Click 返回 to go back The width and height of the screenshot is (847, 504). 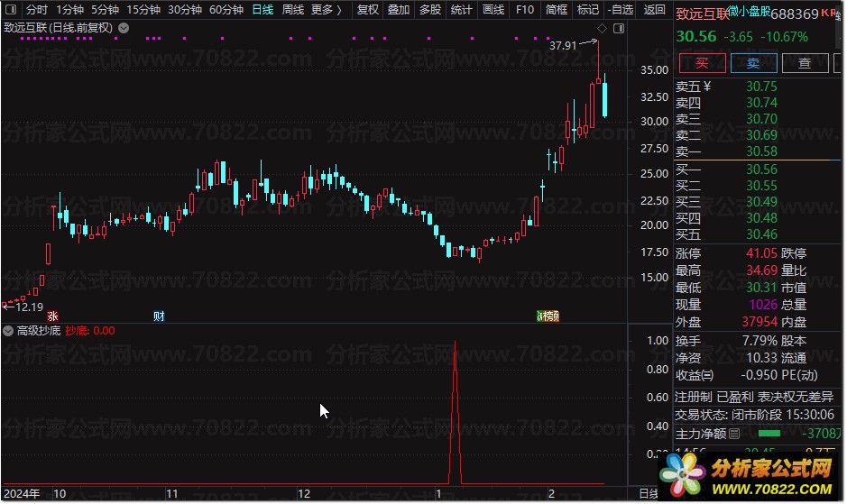[654, 10]
